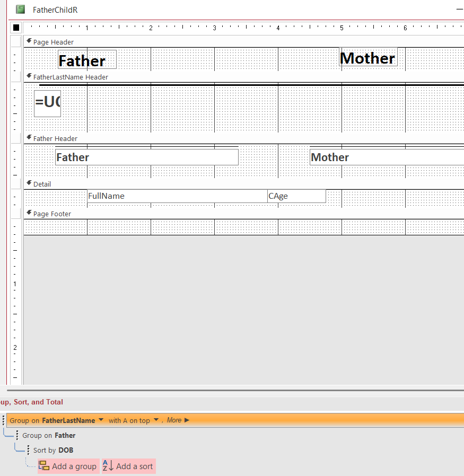464x476 pixels.
Task: Select the FullName text box in Detail
Action: coord(177,196)
